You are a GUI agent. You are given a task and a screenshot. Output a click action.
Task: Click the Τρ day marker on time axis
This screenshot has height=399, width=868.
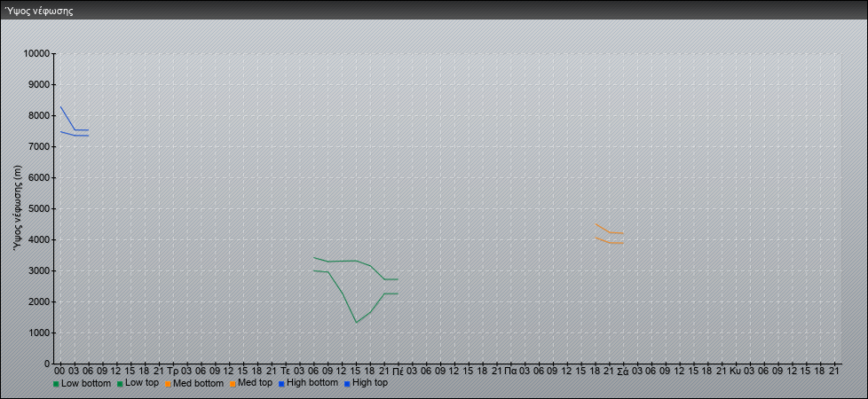pyautogui.click(x=172, y=370)
